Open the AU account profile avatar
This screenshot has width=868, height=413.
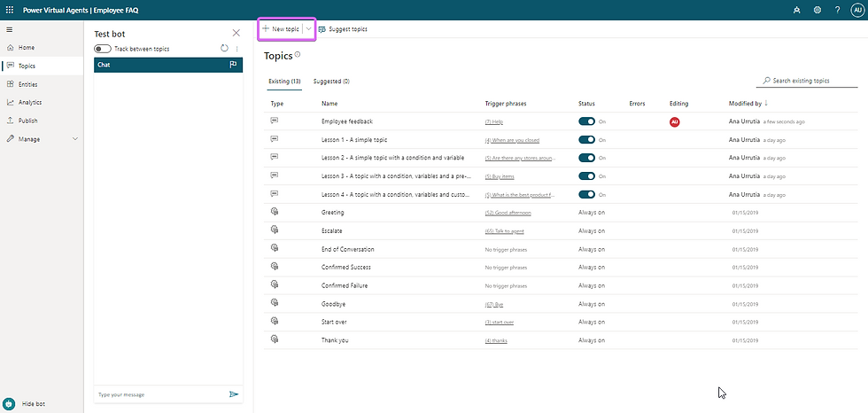point(857,10)
